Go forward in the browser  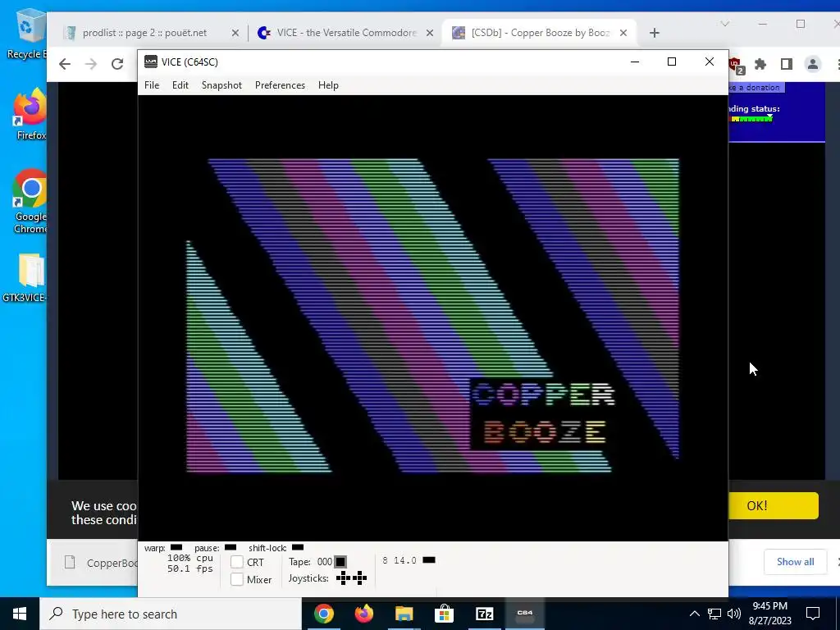coord(91,64)
